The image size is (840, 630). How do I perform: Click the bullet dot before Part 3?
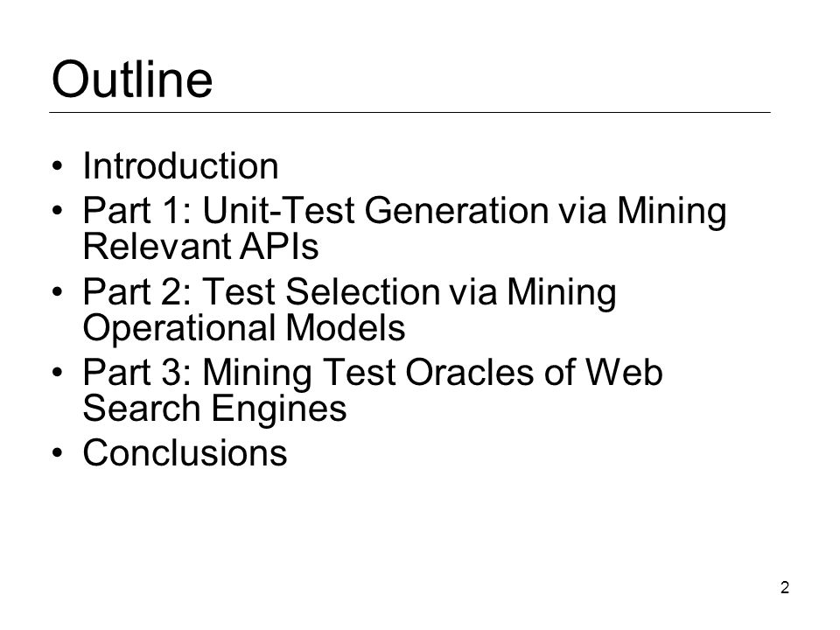point(58,372)
